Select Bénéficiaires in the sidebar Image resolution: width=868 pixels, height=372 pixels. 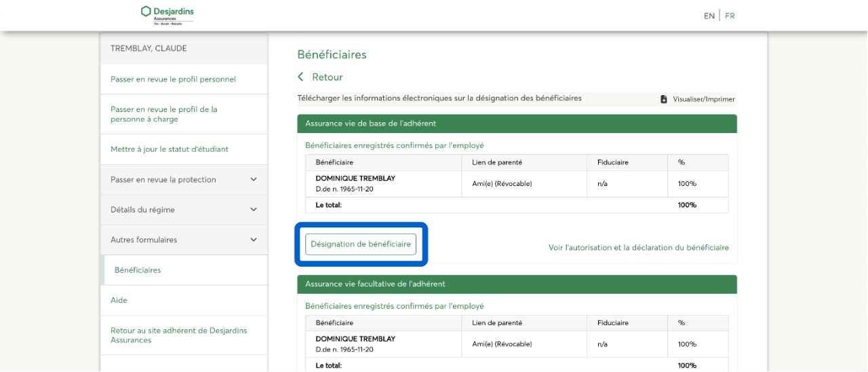pyautogui.click(x=138, y=270)
